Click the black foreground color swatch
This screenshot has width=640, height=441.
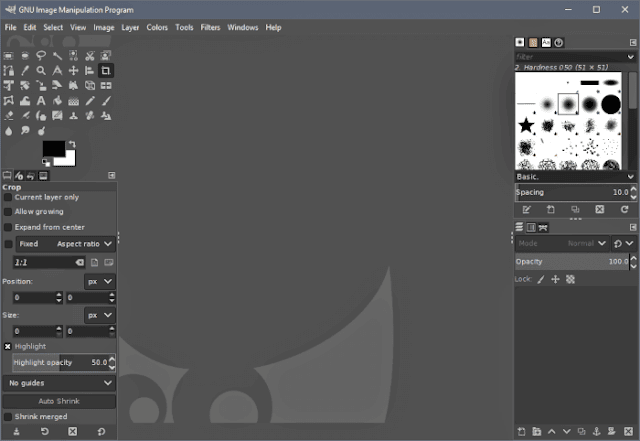(53, 148)
